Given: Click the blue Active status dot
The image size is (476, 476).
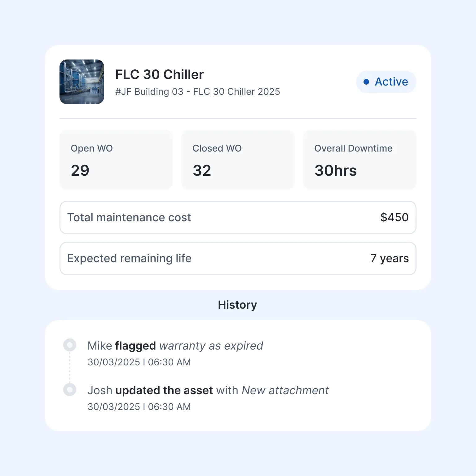Looking at the screenshot, I should pyautogui.click(x=366, y=82).
